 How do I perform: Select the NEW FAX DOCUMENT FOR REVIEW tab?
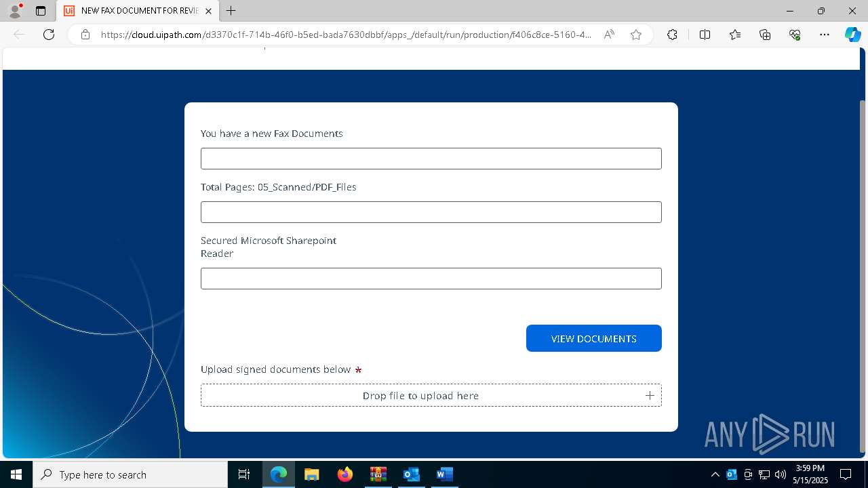pyautogui.click(x=138, y=11)
